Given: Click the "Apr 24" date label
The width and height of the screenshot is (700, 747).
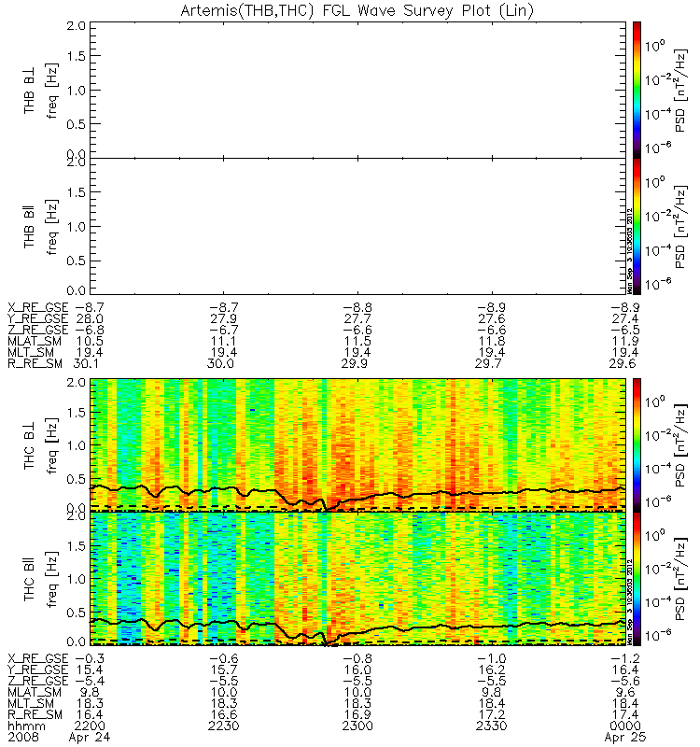Looking at the screenshot, I should [90, 738].
